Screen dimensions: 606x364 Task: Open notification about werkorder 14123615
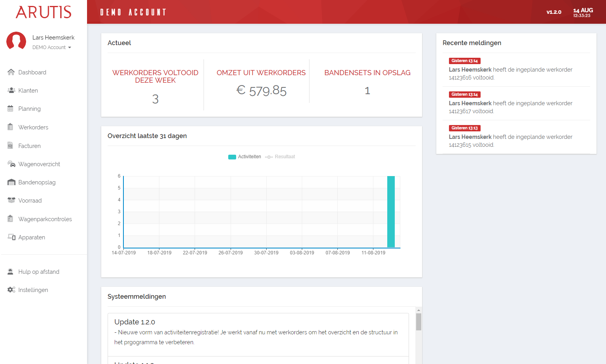click(516, 137)
